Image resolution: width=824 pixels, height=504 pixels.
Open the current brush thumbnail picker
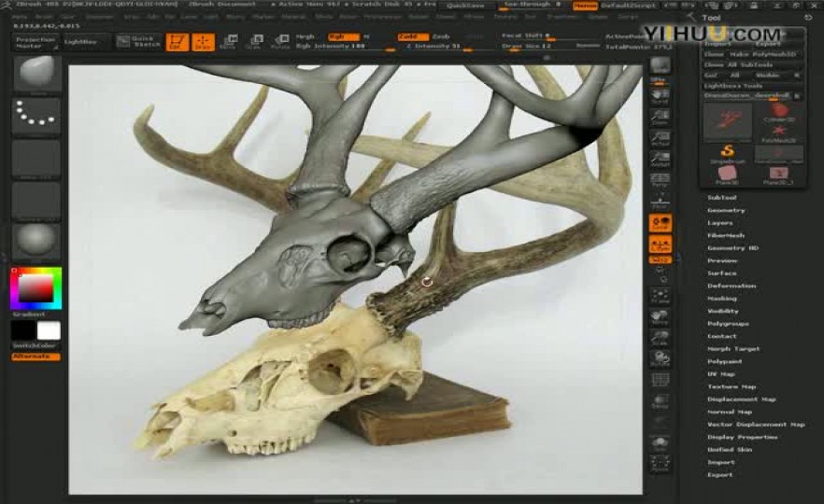click(36, 75)
